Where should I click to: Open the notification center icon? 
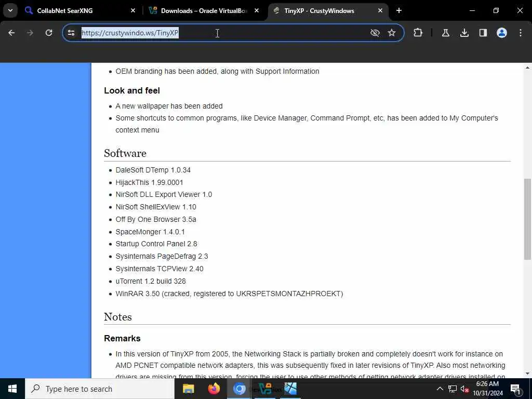point(516,389)
